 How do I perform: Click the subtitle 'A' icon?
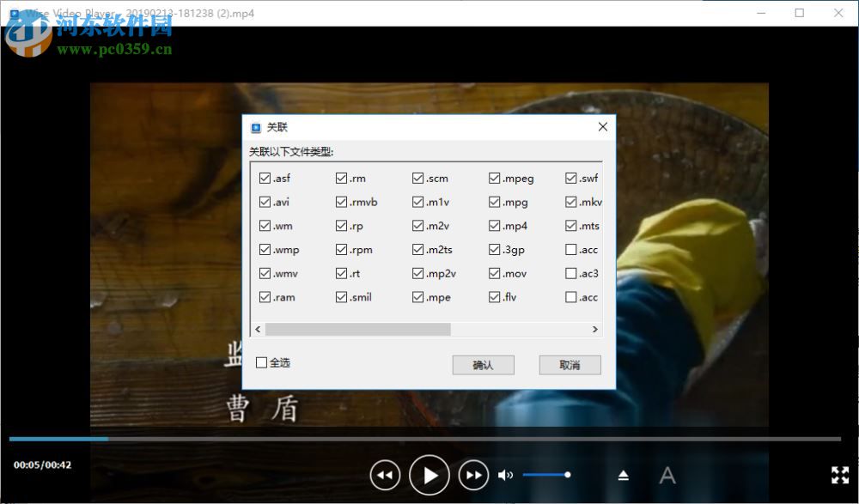[x=667, y=474]
